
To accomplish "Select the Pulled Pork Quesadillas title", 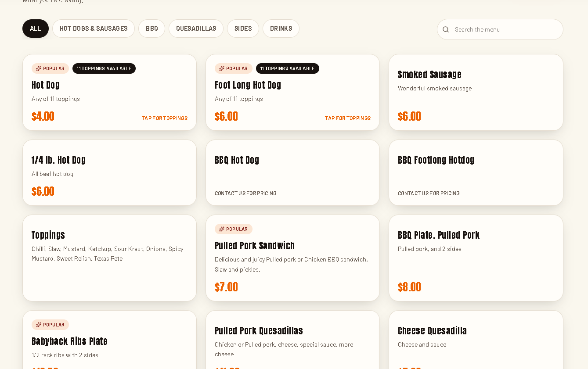I will point(259,331).
